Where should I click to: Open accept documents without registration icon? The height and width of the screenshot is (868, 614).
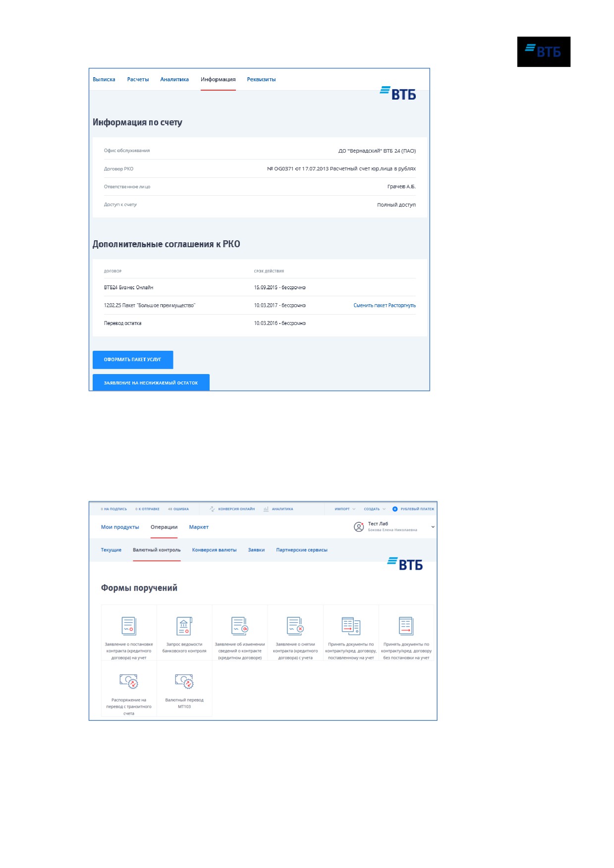point(406,626)
